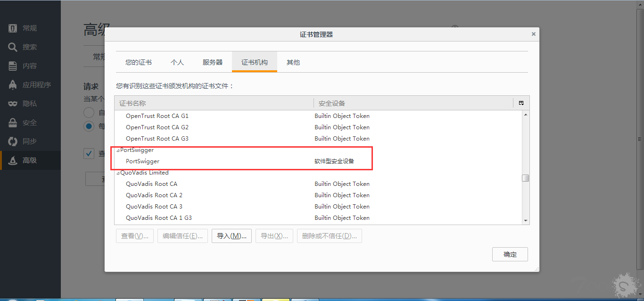644x301 pixels.
Task: Close the 证书管理器 dialog
Action: coord(534,34)
